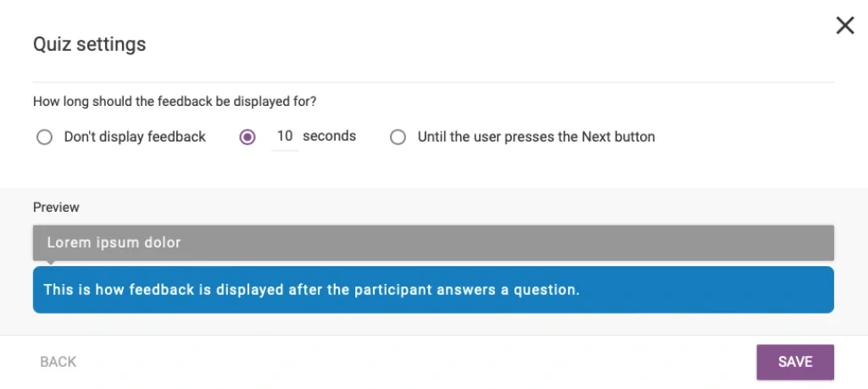Click the small pointer arrow under the gray bar
Screen dimensions: 868x389
tap(49, 264)
